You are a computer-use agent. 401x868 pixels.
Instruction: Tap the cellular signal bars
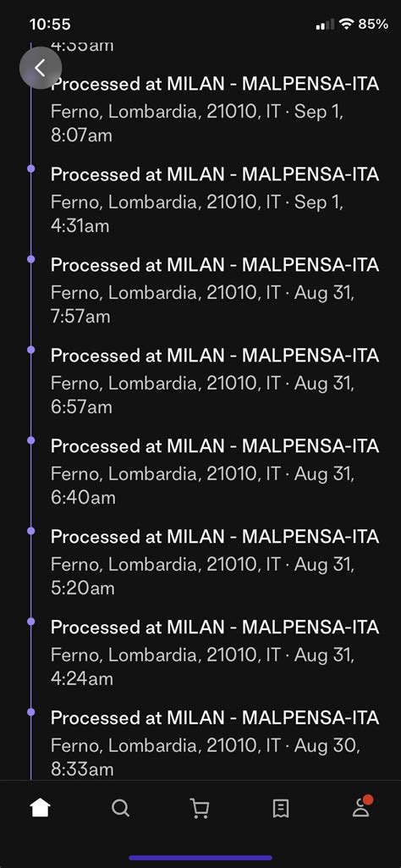[x=325, y=24]
